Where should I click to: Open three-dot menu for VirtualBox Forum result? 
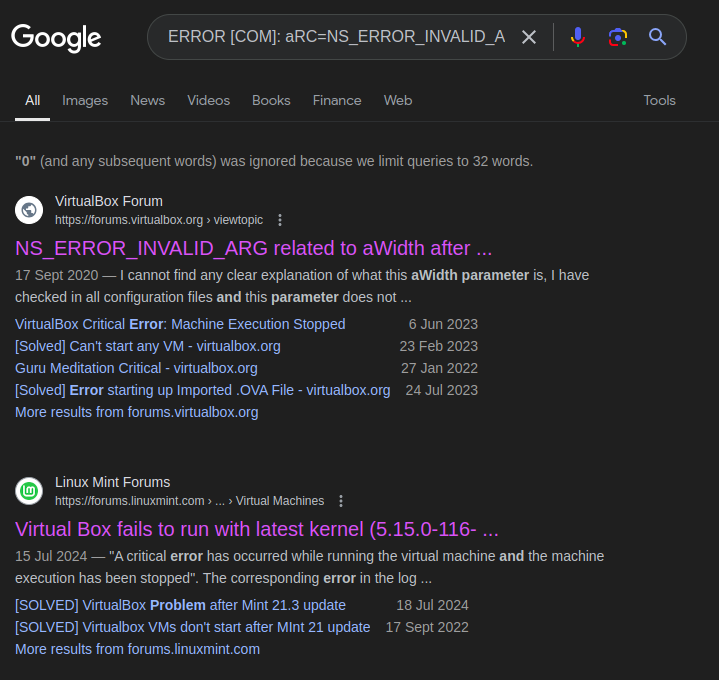point(280,220)
